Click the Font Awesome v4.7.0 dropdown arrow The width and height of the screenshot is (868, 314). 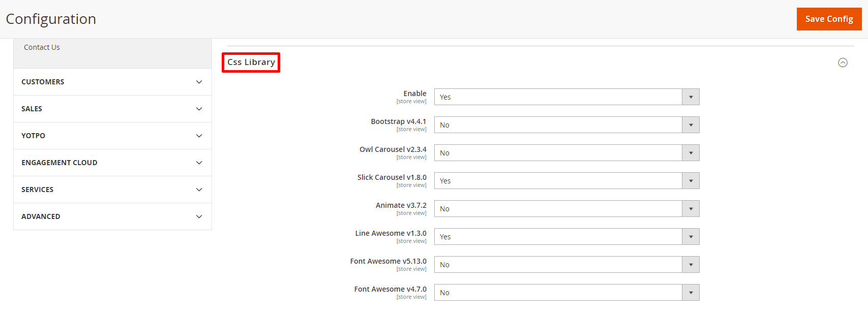click(x=691, y=293)
